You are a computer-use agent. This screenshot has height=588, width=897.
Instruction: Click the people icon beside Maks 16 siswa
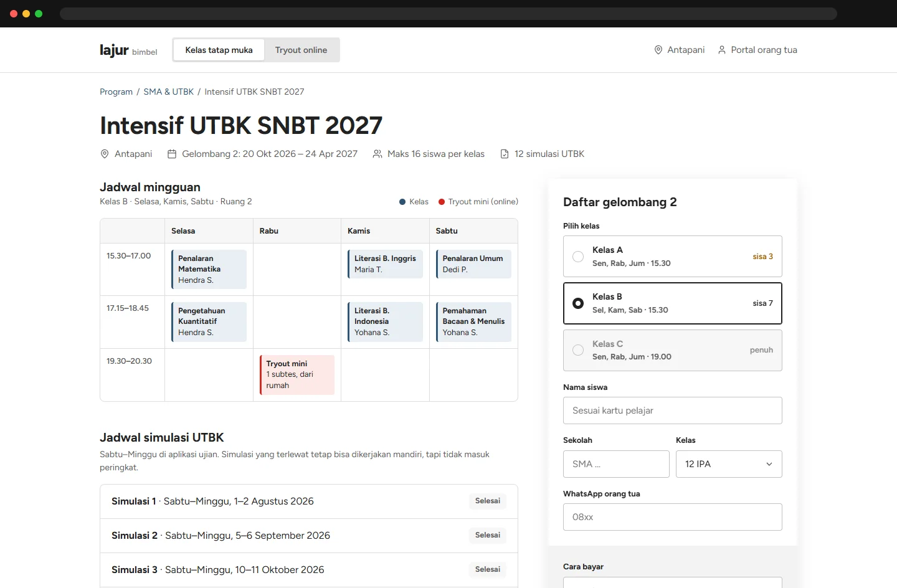pos(377,154)
